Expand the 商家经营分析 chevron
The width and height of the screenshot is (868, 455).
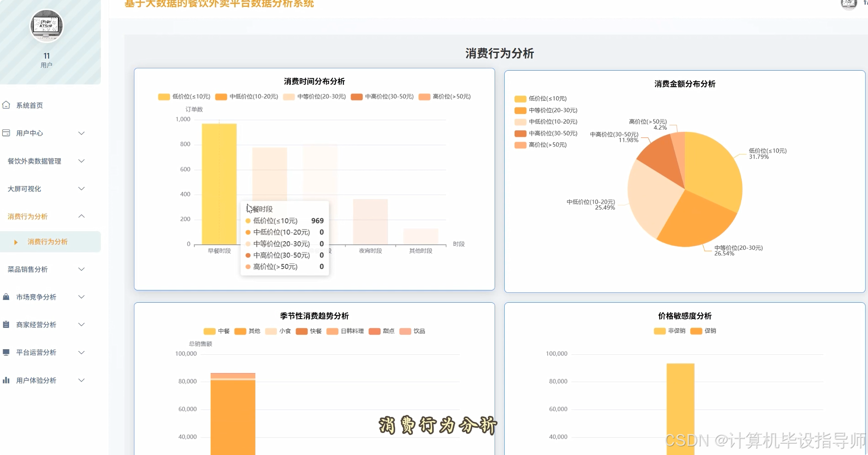[x=82, y=325]
